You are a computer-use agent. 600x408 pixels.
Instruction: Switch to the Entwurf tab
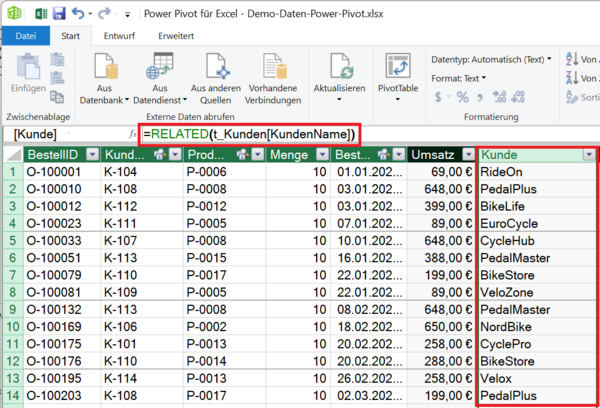118,36
